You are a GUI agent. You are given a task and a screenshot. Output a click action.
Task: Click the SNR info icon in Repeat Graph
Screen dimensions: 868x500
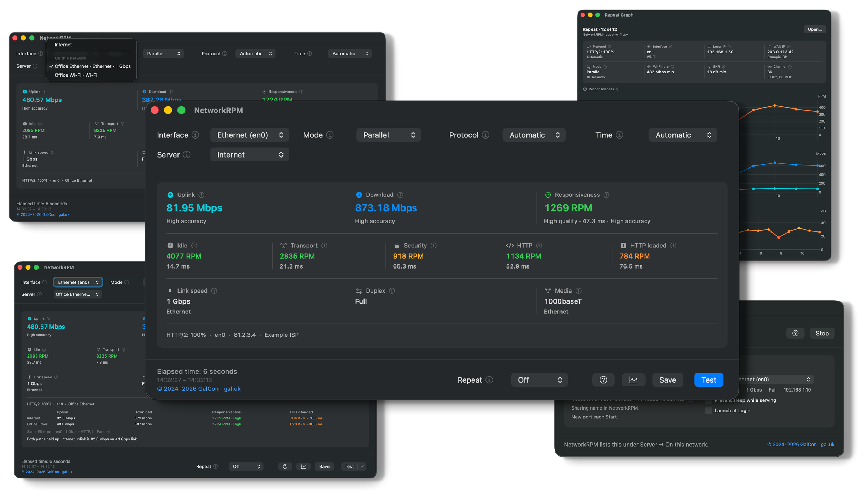point(724,67)
